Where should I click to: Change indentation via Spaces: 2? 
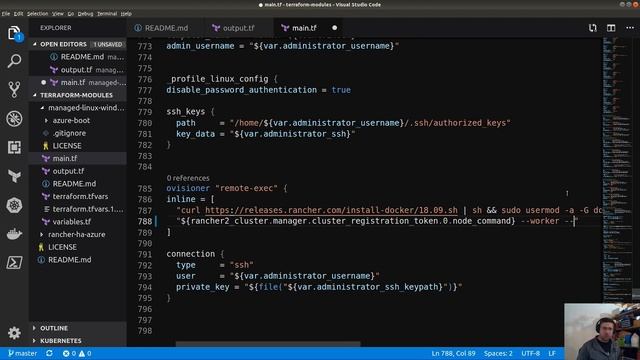pos(498,353)
